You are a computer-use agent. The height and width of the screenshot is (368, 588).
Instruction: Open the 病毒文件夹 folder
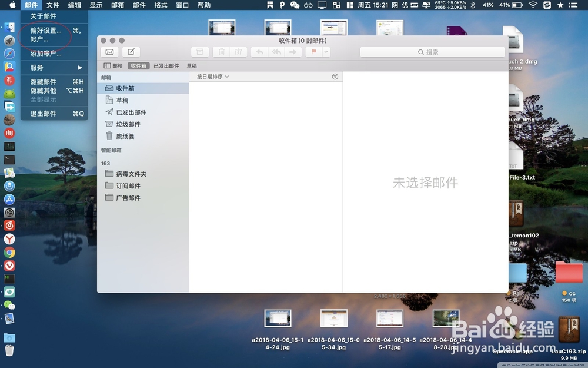143,174
